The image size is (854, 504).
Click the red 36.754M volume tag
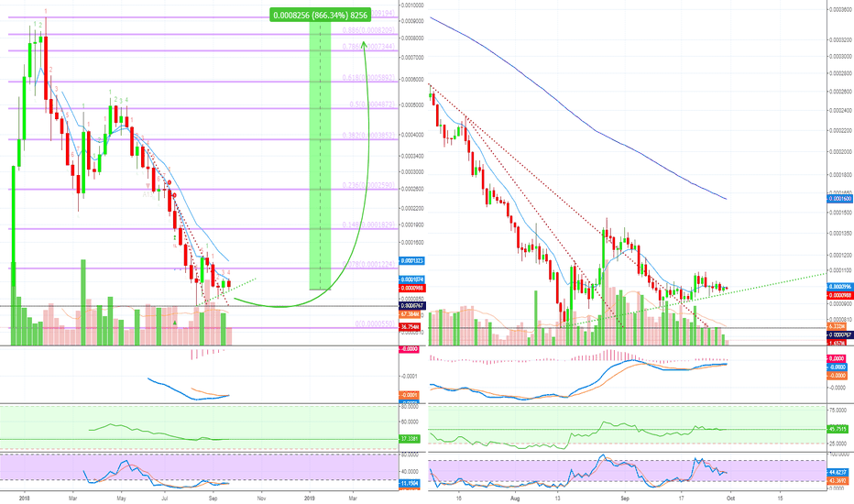point(409,327)
